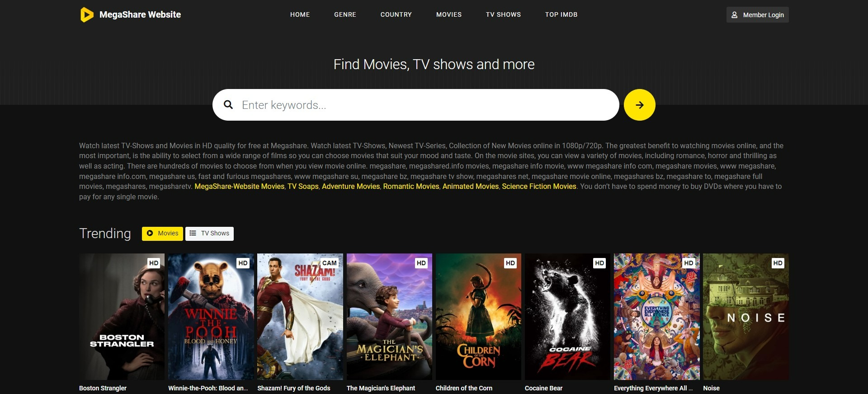Click the Member Login button

click(x=757, y=15)
